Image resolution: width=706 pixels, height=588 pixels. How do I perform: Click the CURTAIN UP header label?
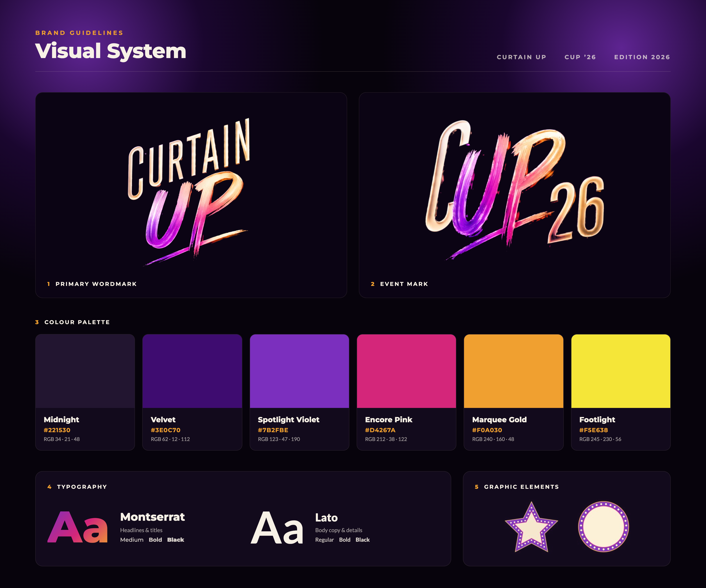tap(521, 57)
